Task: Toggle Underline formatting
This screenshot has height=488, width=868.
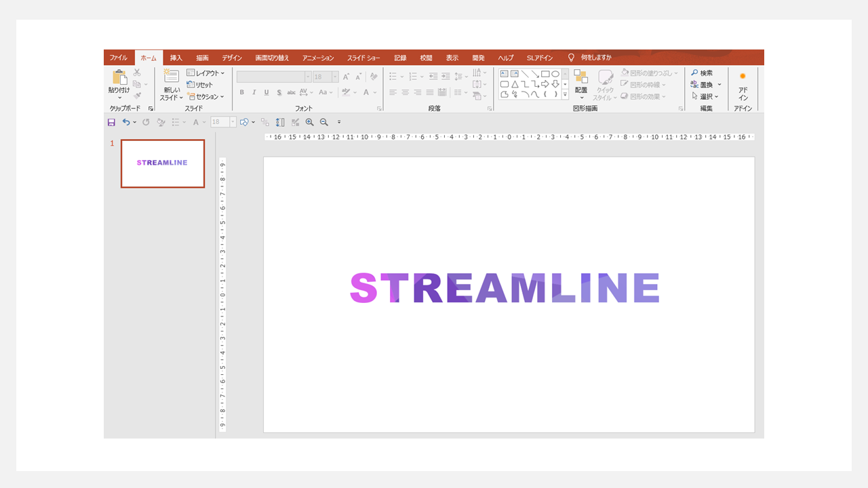Action: 267,92
